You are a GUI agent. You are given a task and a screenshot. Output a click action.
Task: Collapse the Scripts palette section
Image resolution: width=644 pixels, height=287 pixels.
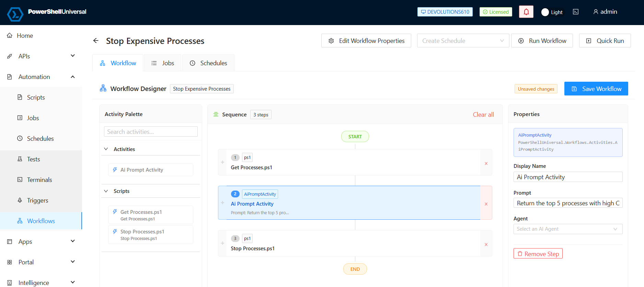click(106, 191)
